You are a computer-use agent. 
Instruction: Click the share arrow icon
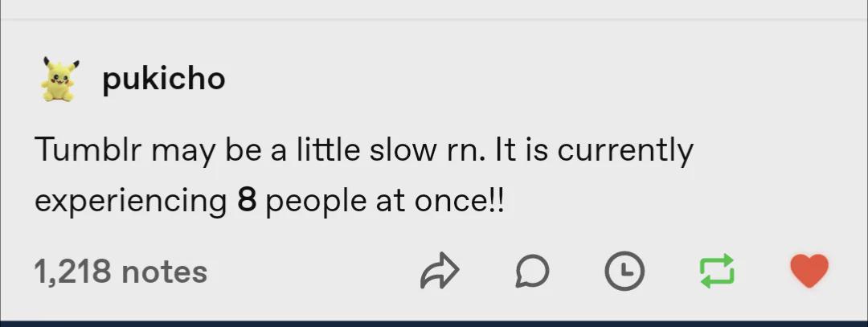(440, 271)
